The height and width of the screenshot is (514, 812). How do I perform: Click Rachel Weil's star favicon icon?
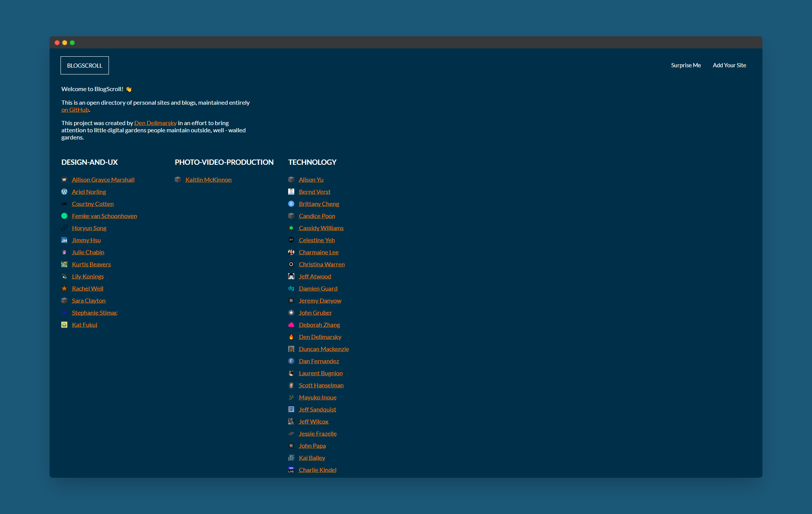64,289
